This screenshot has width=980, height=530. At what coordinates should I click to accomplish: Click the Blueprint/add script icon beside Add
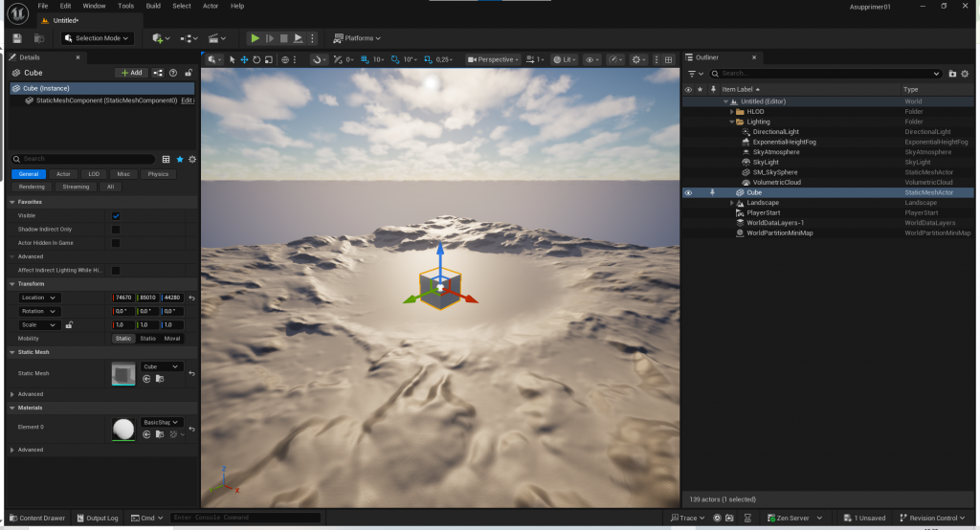click(x=158, y=73)
